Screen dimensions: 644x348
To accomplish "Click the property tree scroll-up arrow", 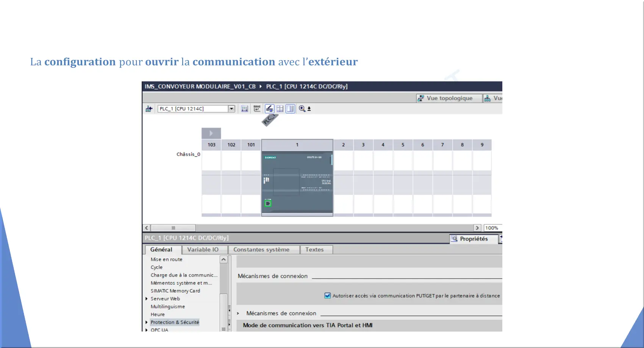I will [224, 259].
